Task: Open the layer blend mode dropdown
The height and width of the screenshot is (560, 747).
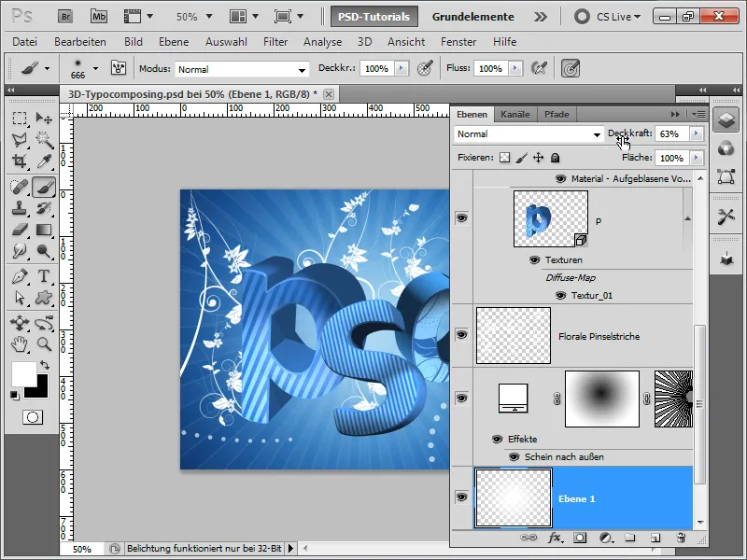Action: tap(529, 134)
